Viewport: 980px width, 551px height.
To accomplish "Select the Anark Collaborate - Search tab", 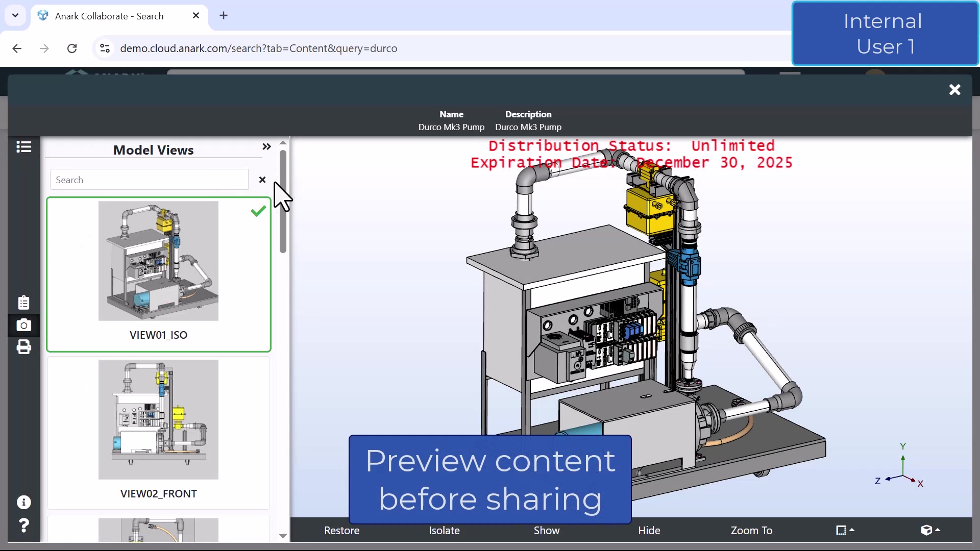I will coord(119,16).
